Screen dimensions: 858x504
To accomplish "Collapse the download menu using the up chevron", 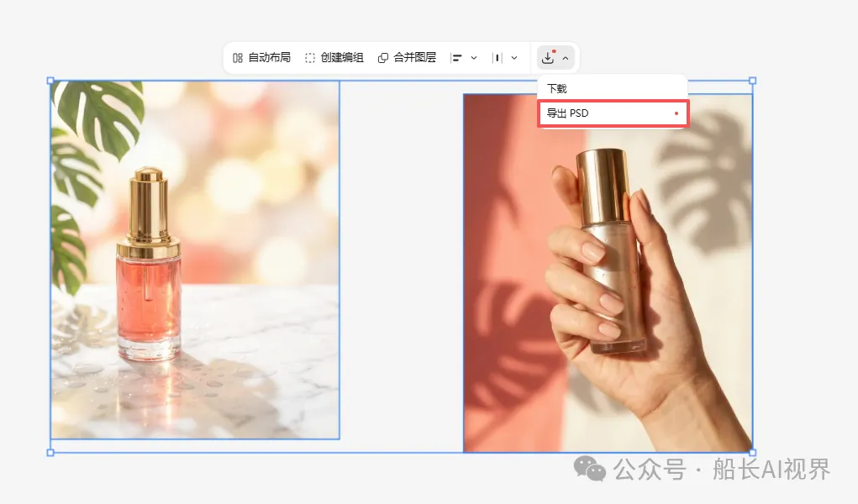I will (566, 58).
